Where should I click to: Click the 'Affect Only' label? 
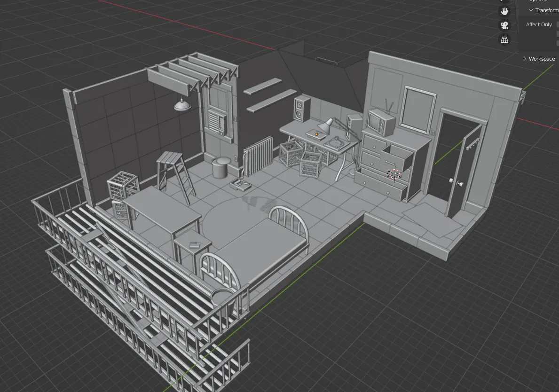click(539, 24)
